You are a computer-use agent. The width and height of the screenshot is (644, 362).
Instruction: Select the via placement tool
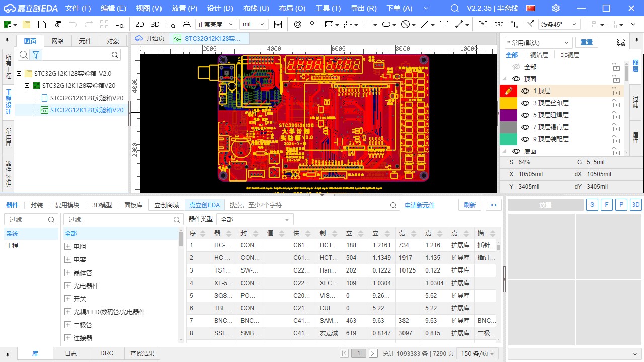tap(298, 24)
